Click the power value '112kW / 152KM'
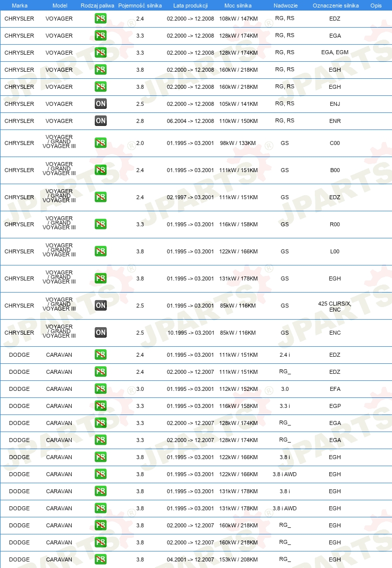The width and height of the screenshot is (392, 568). pos(238,389)
